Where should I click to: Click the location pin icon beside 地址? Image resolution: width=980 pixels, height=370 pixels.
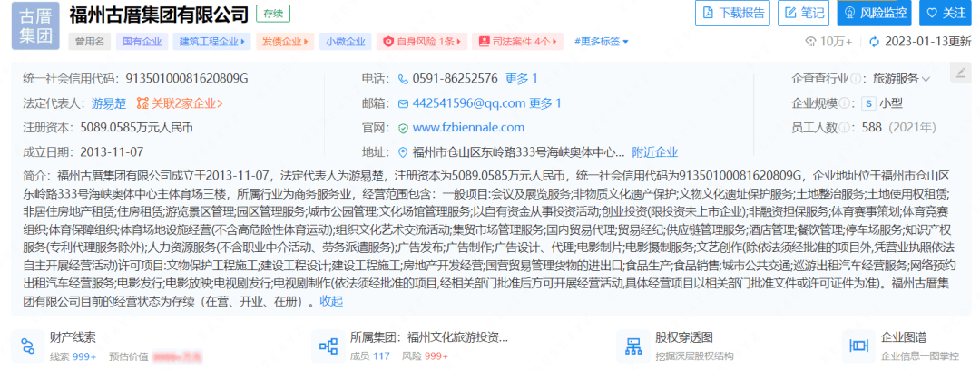tap(403, 152)
